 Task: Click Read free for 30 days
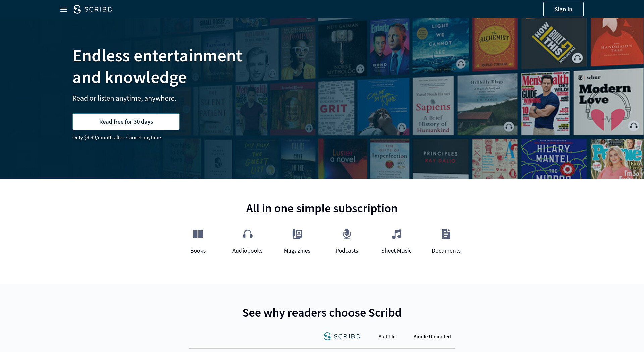126,122
